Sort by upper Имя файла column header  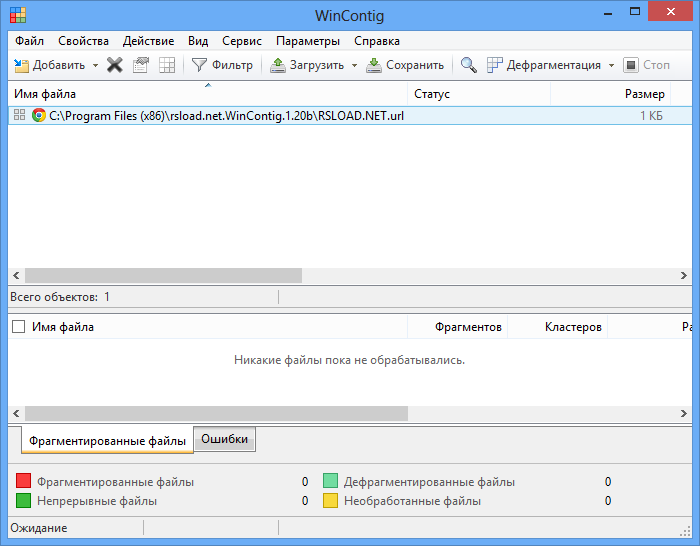click(208, 94)
